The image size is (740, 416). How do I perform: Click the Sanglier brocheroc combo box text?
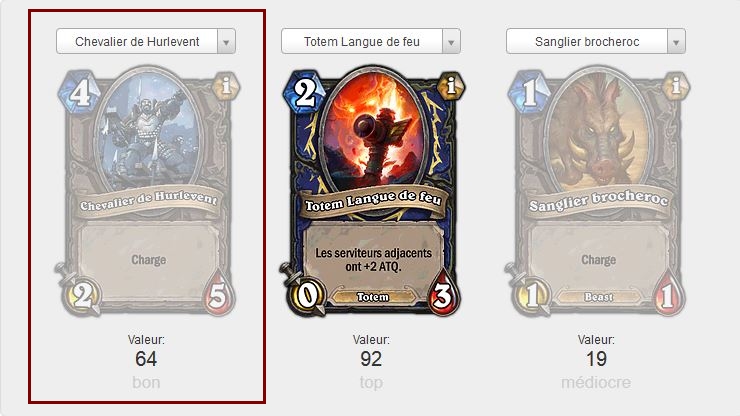click(587, 42)
